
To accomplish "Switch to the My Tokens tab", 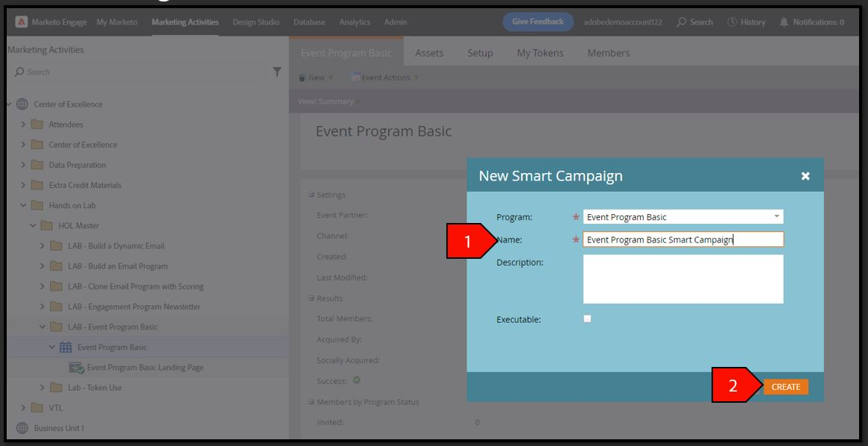I will point(540,53).
